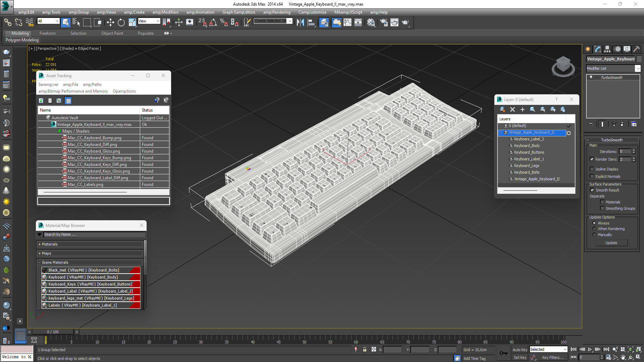Toggle the Explicit Normals checkbox

(x=592, y=176)
